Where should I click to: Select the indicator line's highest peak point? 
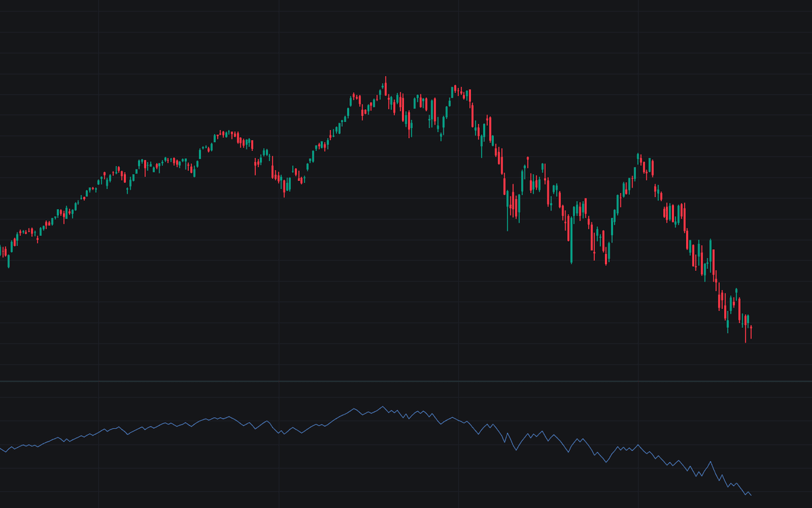pos(383,406)
